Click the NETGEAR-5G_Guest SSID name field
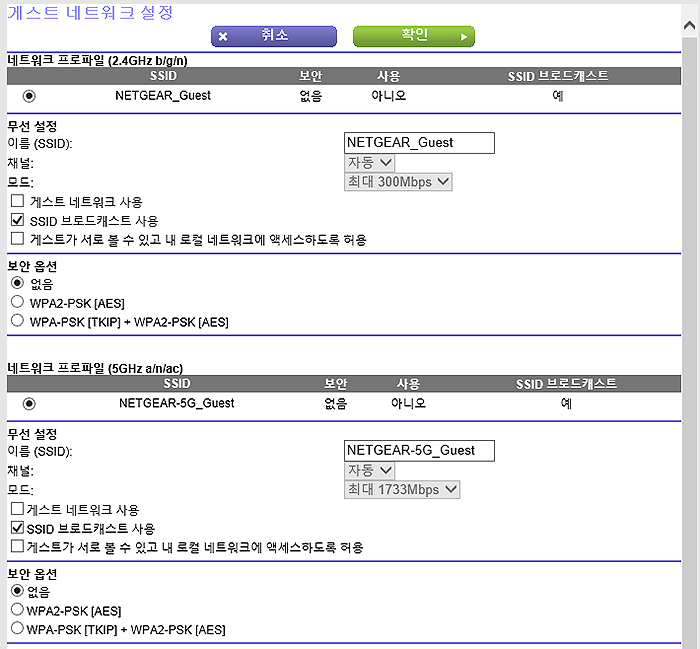Viewport: 700px width, 649px height. point(419,451)
